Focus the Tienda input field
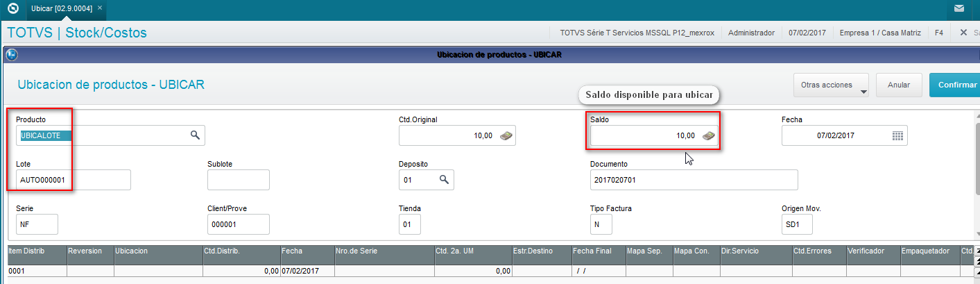 pyautogui.click(x=409, y=224)
